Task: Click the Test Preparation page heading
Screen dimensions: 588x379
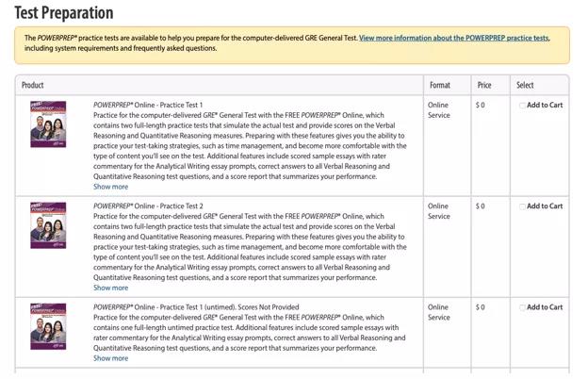Action: coord(64,13)
